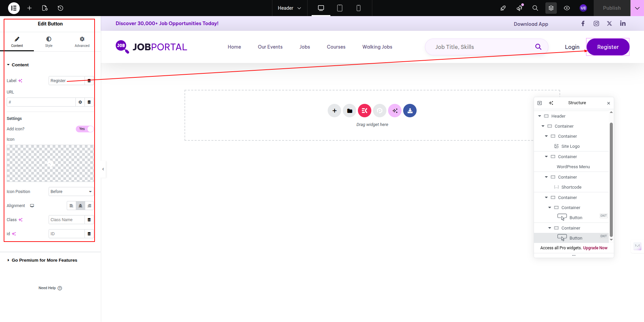Expand Go Premium for More Features
This screenshot has height=322, width=644.
pyautogui.click(x=44, y=260)
